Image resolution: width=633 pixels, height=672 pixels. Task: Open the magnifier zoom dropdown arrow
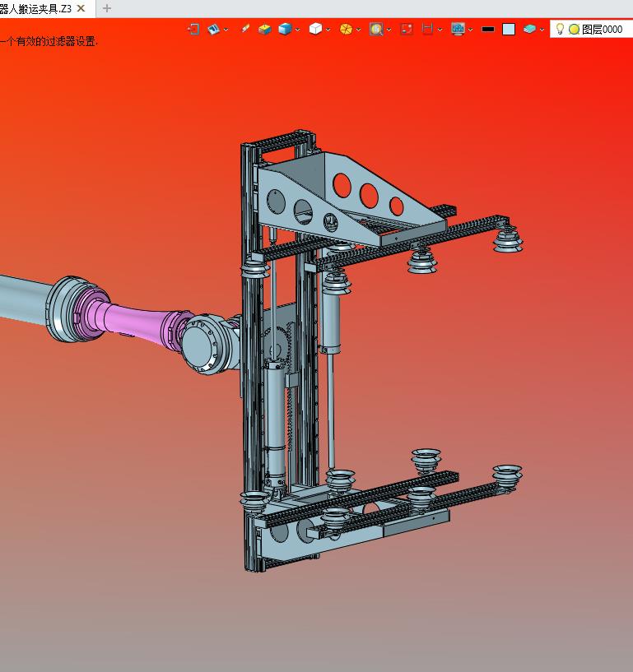click(x=389, y=30)
